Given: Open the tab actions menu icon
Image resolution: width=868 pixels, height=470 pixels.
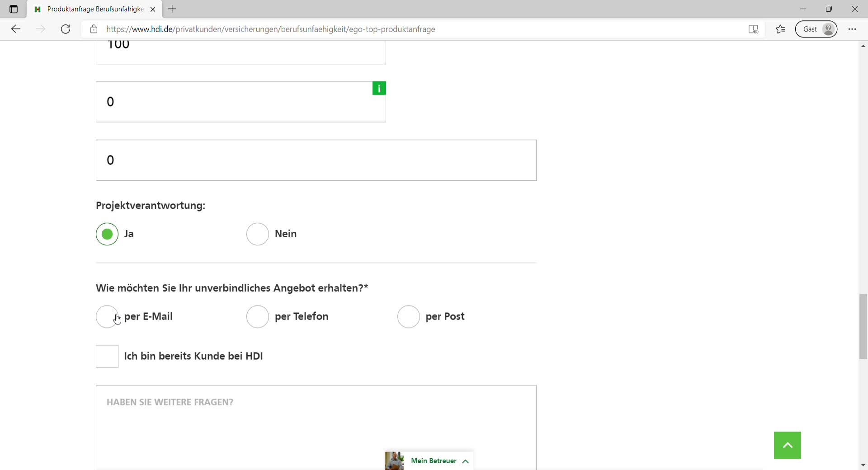Looking at the screenshot, I should pos(14,9).
